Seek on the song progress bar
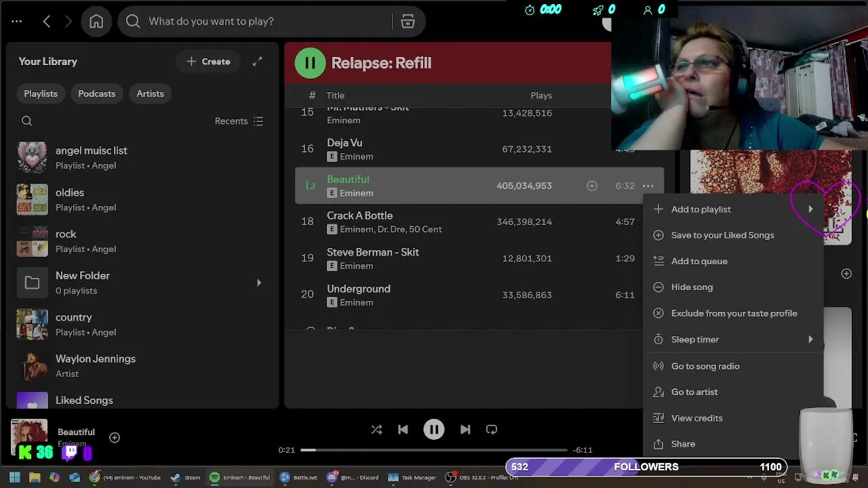Viewport: 868px width, 488px height. click(434, 450)
